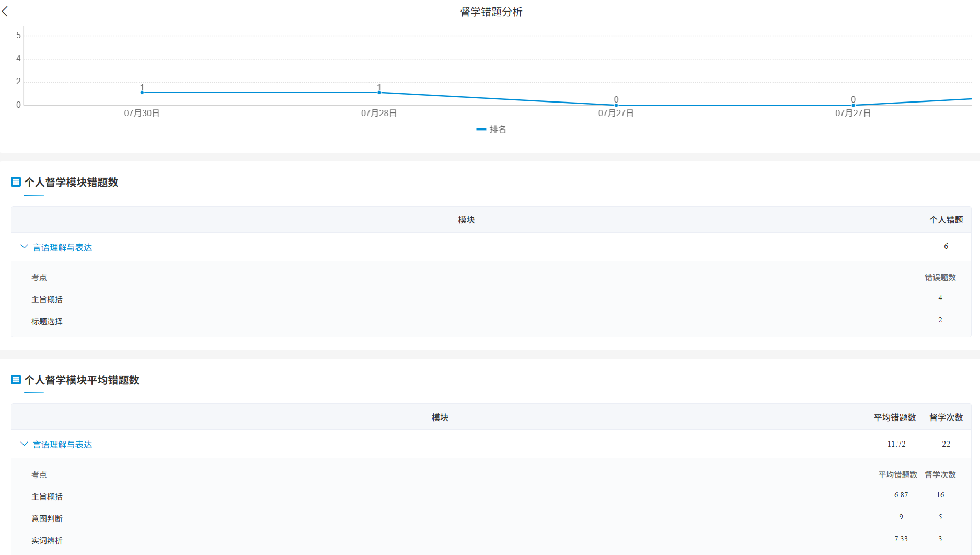This screenshot has height=555, width=980.
Task: Click the 07月30日 data point on the chart
Action: coord(142,93)
